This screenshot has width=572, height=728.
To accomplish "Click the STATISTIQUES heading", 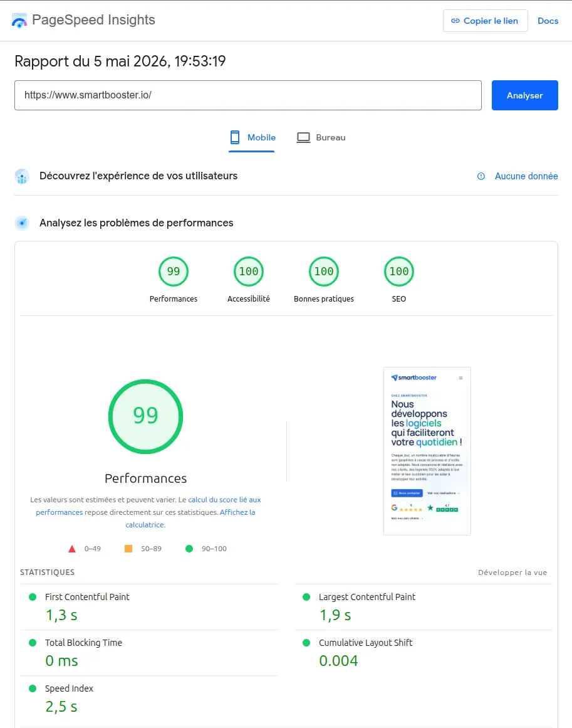I will click(48, 572).
